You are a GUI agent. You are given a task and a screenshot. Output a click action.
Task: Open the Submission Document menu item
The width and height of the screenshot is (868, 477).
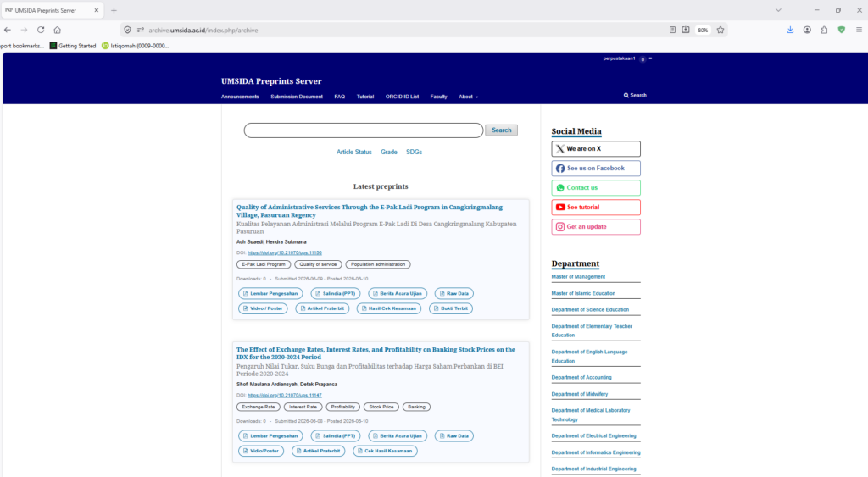coord(296,97)
